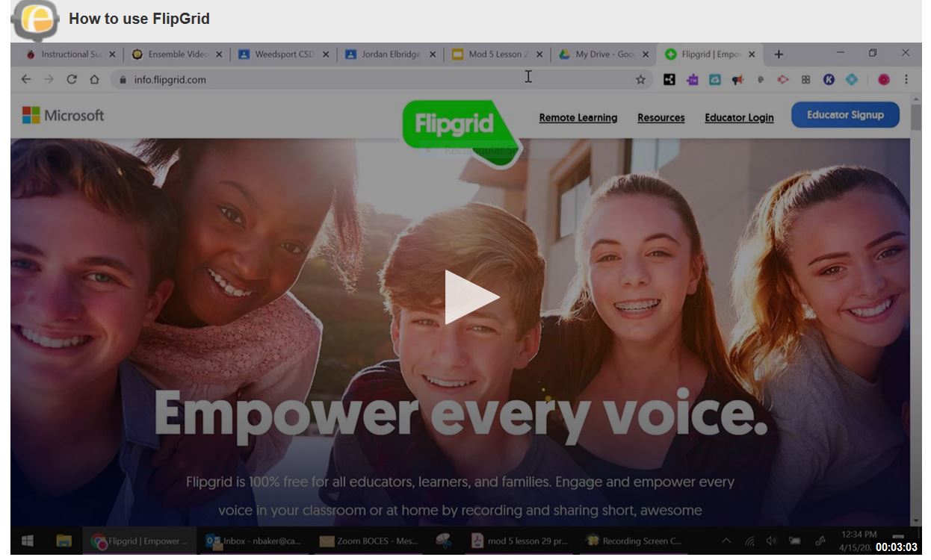Open the Educator Login link
This screenshot has width=931, height=560.
(739, 117)
